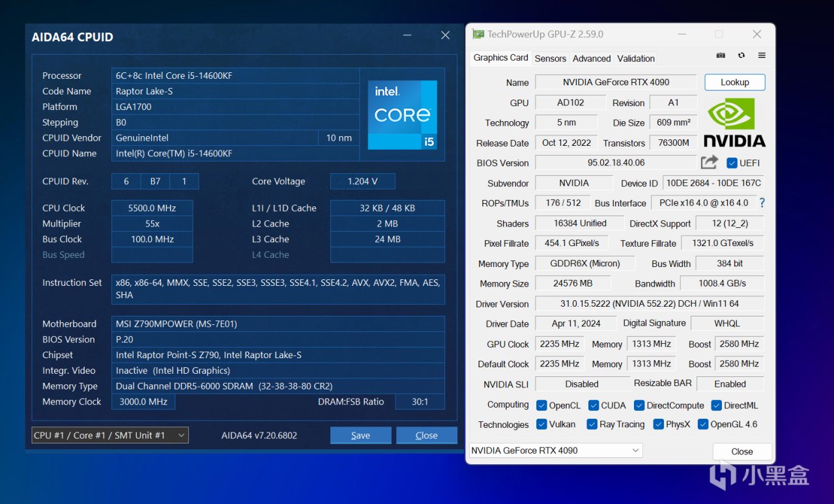Toggle the Vulkan checkbox
This screenshot has width=834, height=504.
[x=541, y=424]
